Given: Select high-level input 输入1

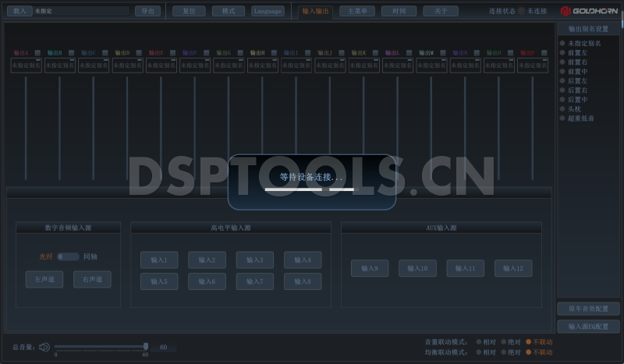Looking at the screenshot, I should (159, 260).
